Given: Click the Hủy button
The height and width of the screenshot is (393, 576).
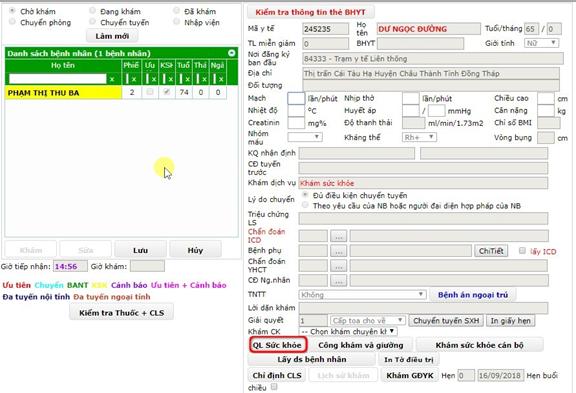Looking at the screenshot, I should (195, 250).
